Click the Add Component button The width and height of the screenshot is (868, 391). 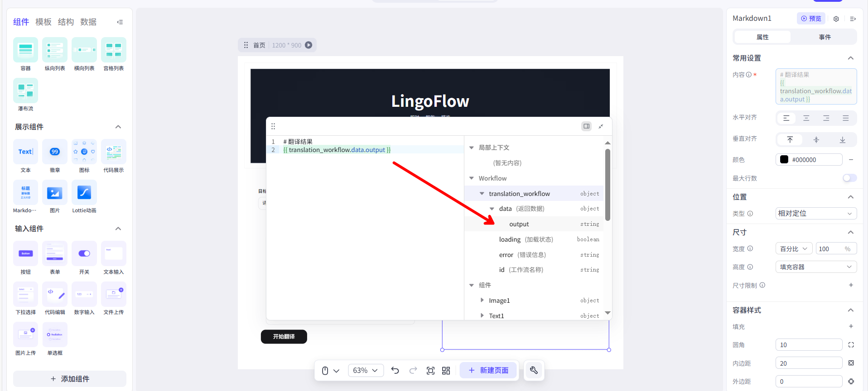coord(70,379)
